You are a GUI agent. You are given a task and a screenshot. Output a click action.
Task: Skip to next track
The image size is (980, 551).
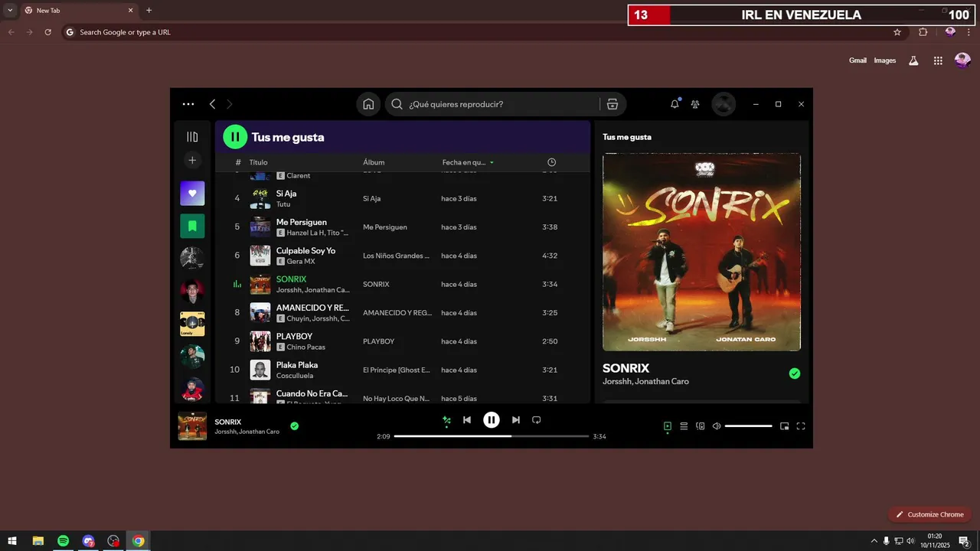click(x=516, y=420)
